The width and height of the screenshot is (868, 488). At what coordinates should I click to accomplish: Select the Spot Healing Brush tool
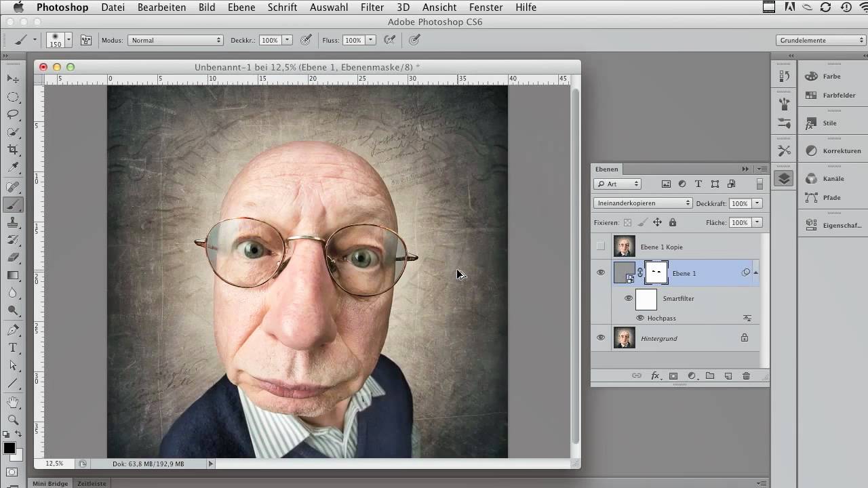(13, 187)
